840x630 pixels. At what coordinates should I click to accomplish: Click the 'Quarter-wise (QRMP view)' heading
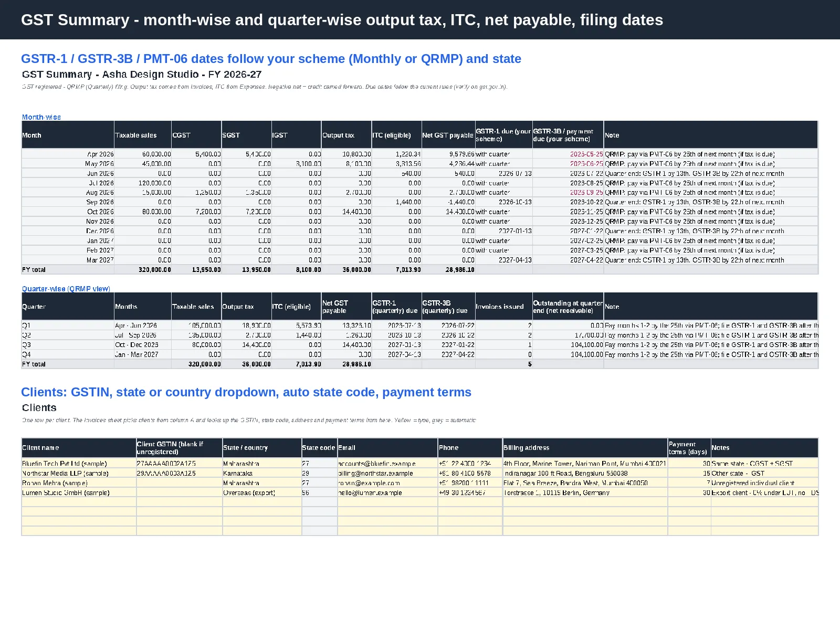(x=66, y=289)
